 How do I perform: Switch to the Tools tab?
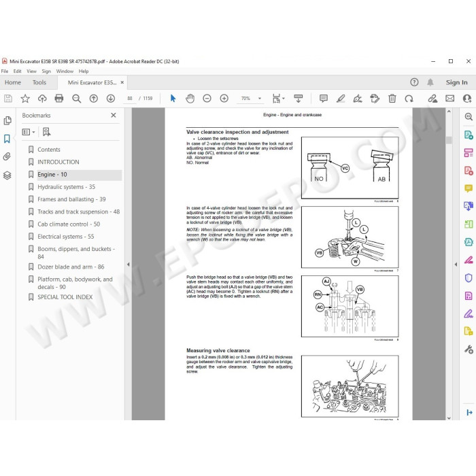pyautogui.click(x=39, y=82)
